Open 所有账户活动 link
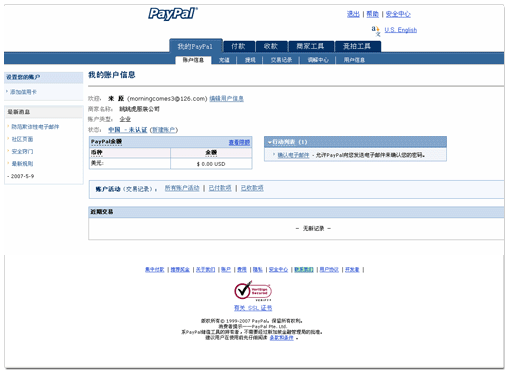The width and height of the screenshot is (506, 370). (182, 188)
